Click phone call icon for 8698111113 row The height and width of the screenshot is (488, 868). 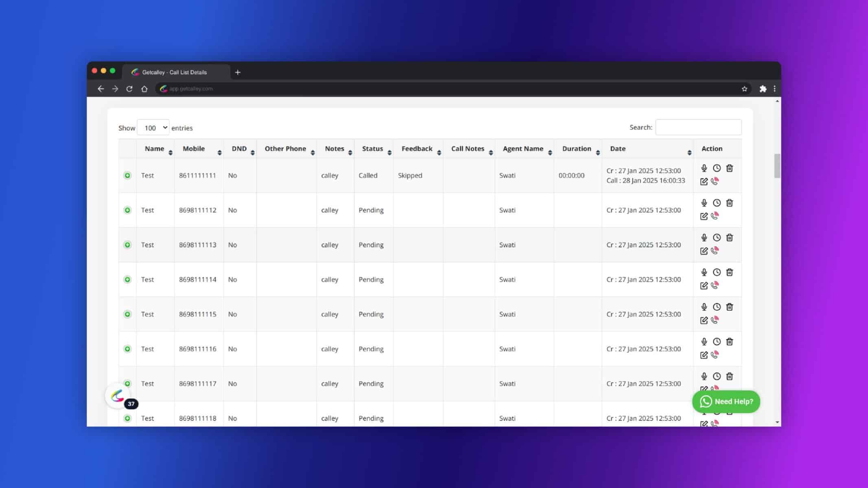click(715, 251)
